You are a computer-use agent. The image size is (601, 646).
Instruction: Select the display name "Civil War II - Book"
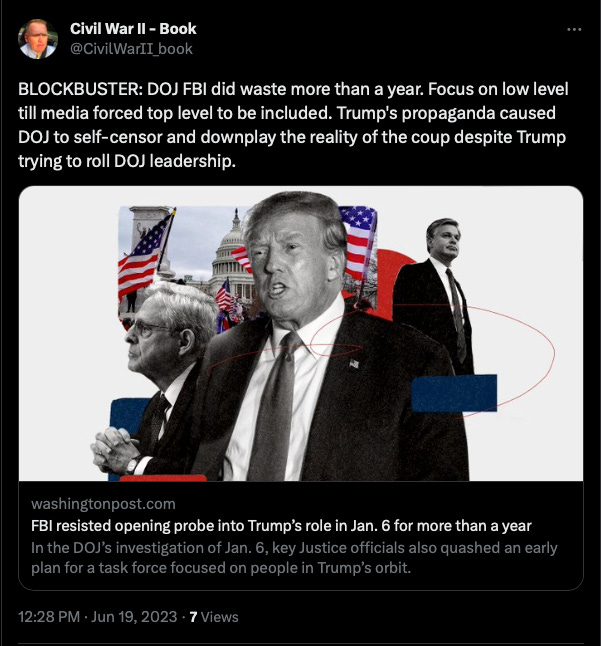(133, 29)
